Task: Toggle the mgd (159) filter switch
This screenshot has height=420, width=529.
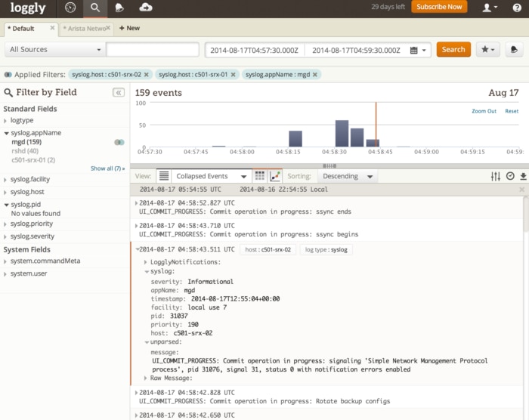Action: (119, 142)
